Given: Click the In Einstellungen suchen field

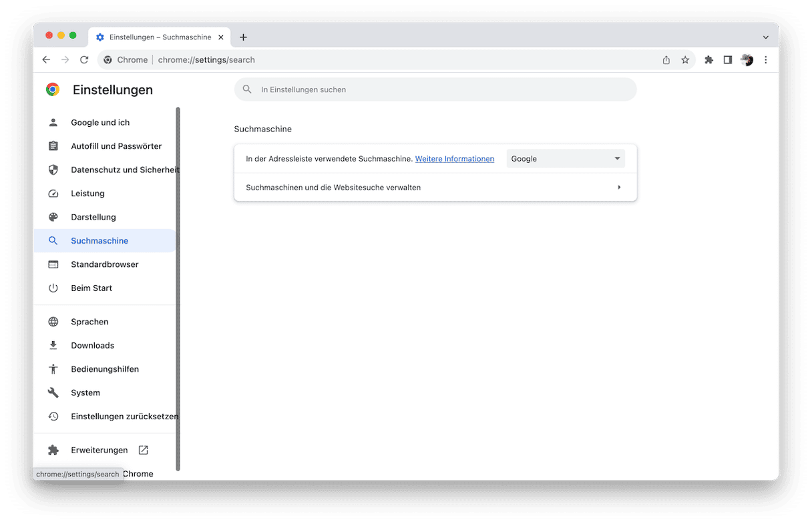Looking at the screenshot, I should (435, 89).
